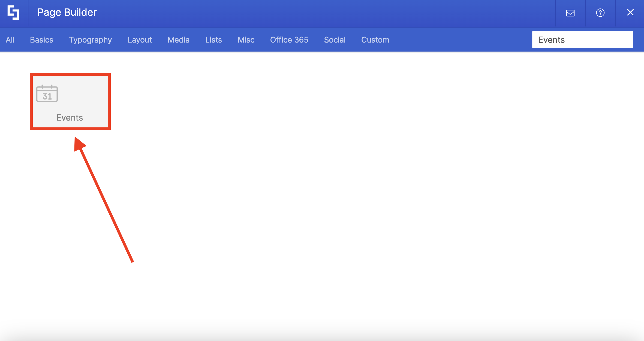The width and height of the screenshot is (644, 341).
Task: Close the Page Builder dialog
Action: pos(630,13)
